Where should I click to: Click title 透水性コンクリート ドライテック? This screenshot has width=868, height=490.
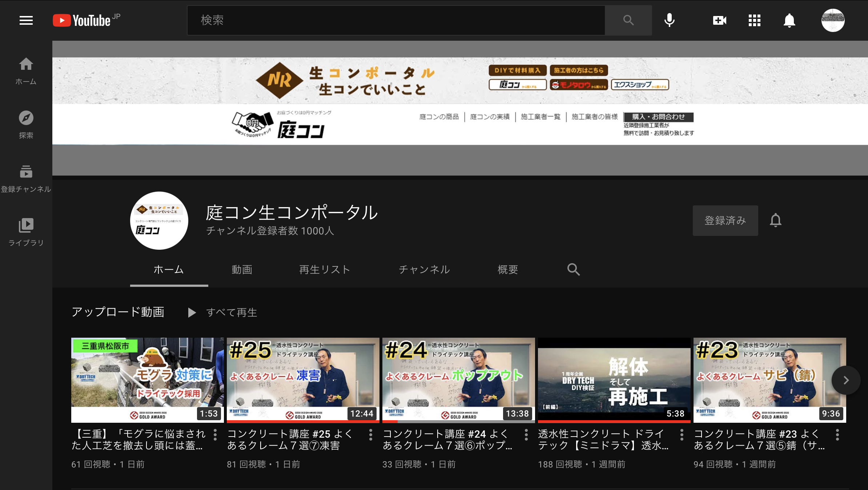tap(603, 439)
